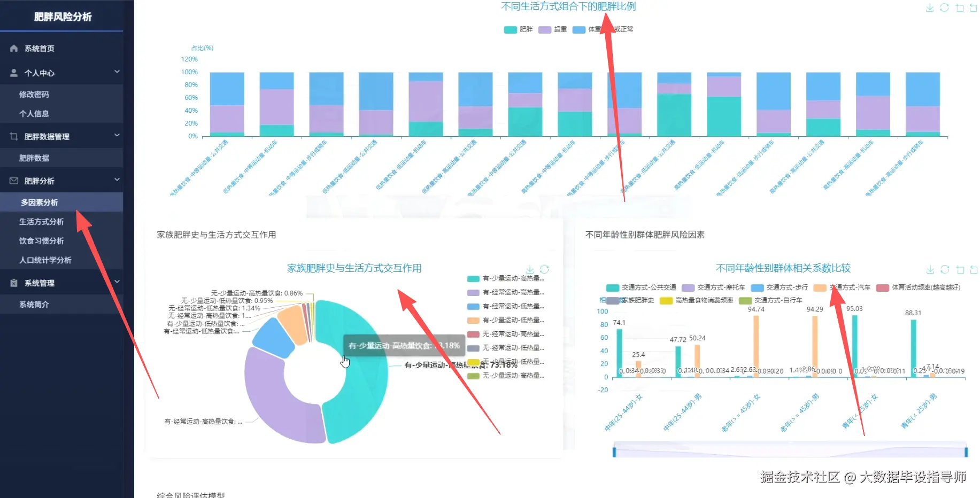
Task: Click the pie label 无-少量运动-高热量饮食: 0.86%
Action: 257,293
